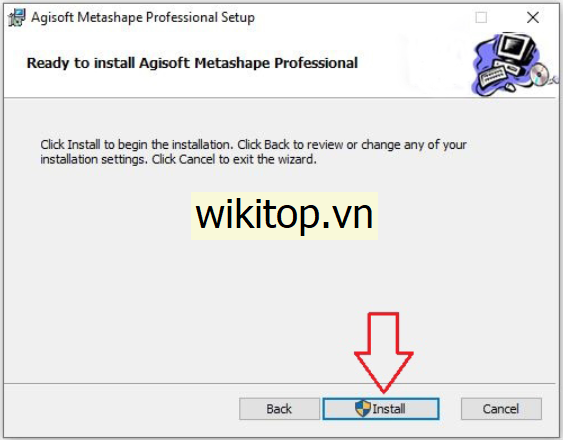The height and width of the screenshot is (440, 563).
Task: Click the computer illustration in the header banner
Action: point(514,65)
